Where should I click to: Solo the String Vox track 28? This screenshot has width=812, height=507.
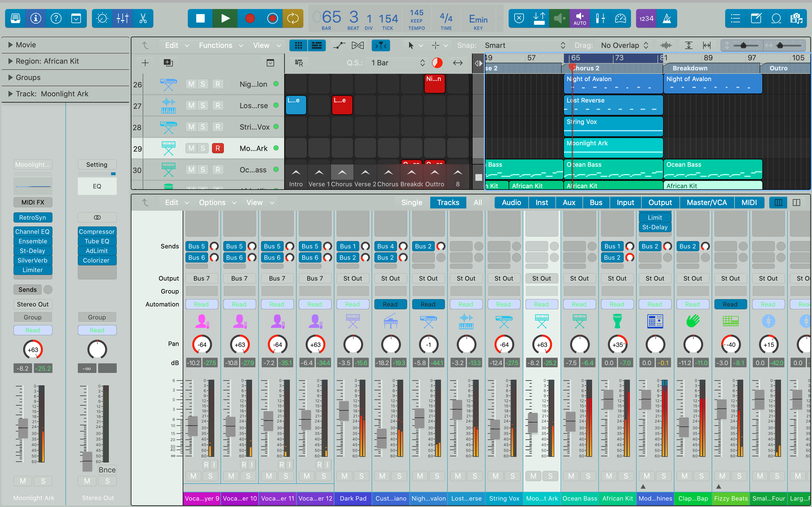coord(203,127)
